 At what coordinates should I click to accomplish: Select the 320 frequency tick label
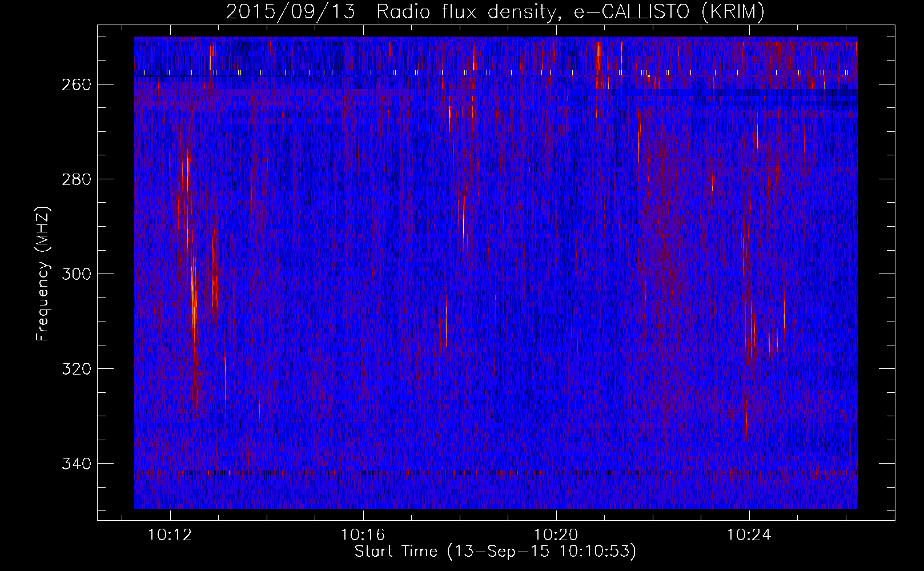(x=76, y=369)
